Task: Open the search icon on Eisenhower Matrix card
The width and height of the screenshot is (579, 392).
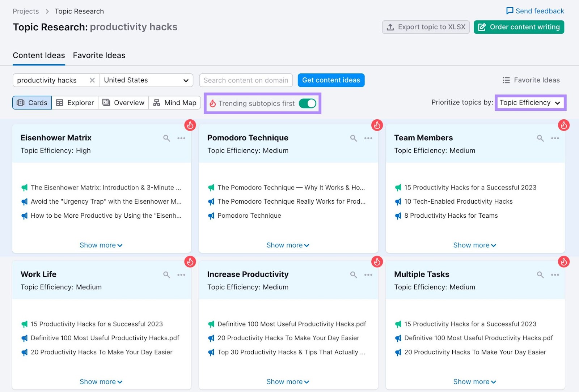Action: pyautogui.click(x=166, y=138)
